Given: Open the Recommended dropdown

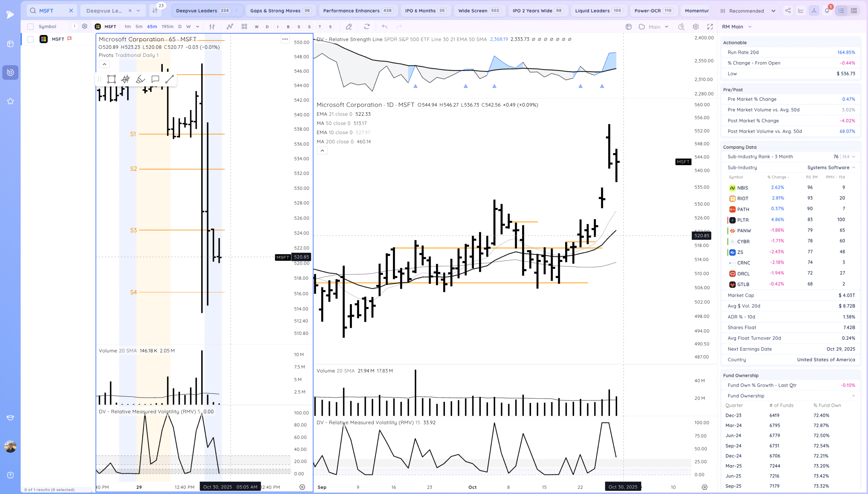Looking at the screenshot, I should (747, 11).
